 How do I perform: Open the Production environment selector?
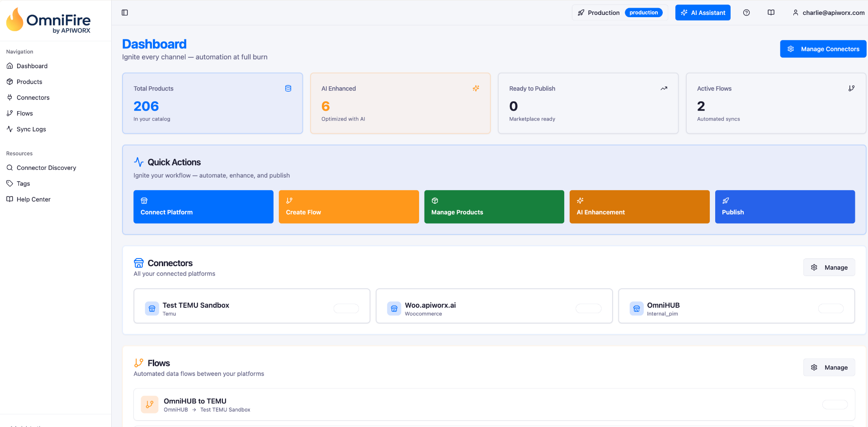point(619,12)
